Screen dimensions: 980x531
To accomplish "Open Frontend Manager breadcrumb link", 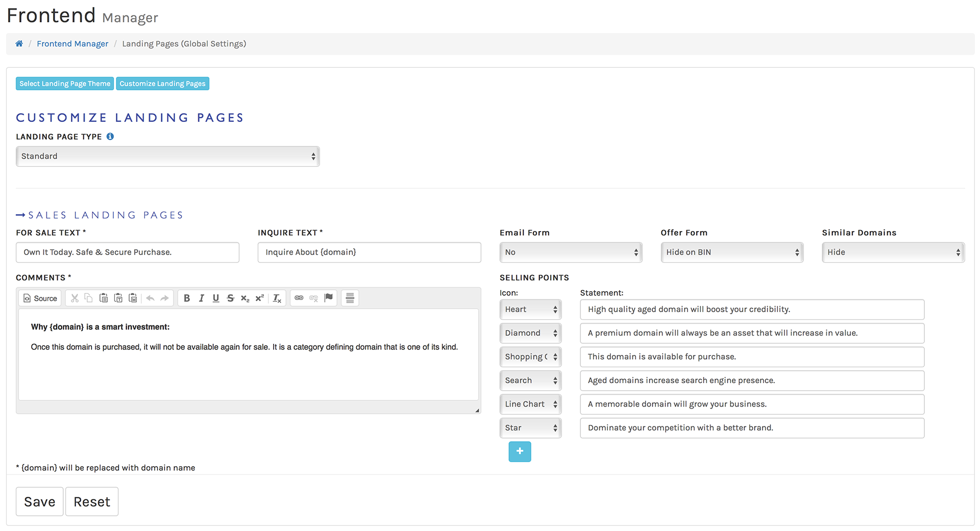I will (72, 44).
